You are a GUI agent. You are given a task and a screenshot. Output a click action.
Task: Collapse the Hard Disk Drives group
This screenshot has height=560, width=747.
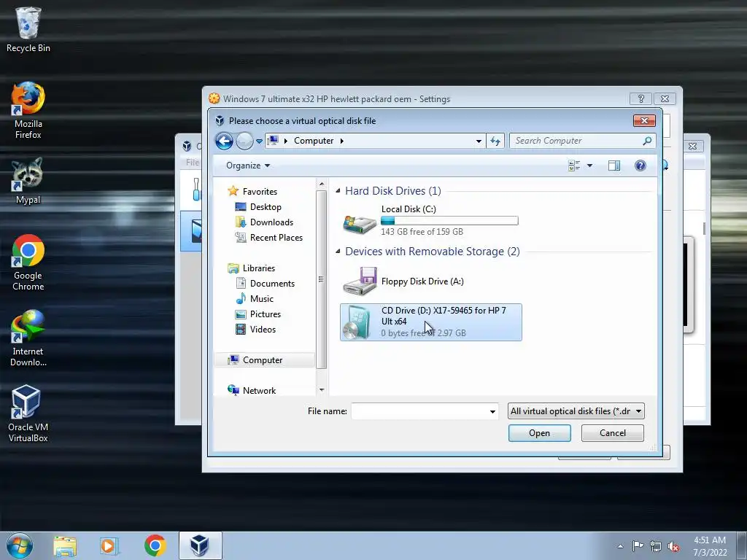click(x=338, y=191)
